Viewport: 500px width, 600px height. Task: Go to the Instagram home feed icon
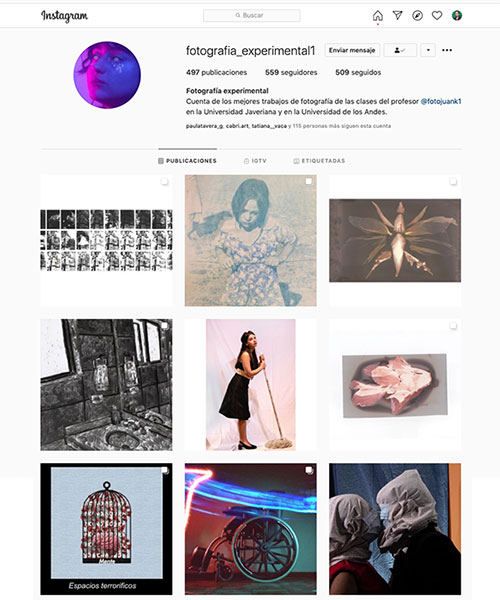[378, 16]
